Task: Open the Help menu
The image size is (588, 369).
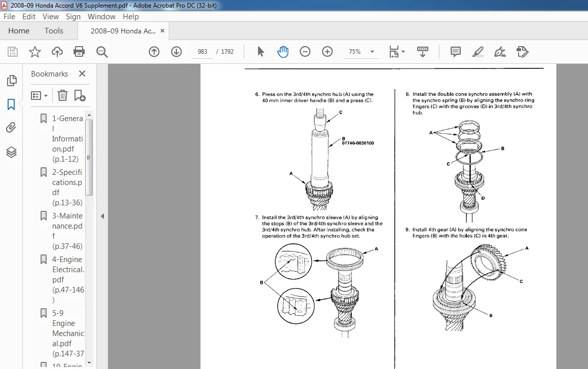Action: 130,17
